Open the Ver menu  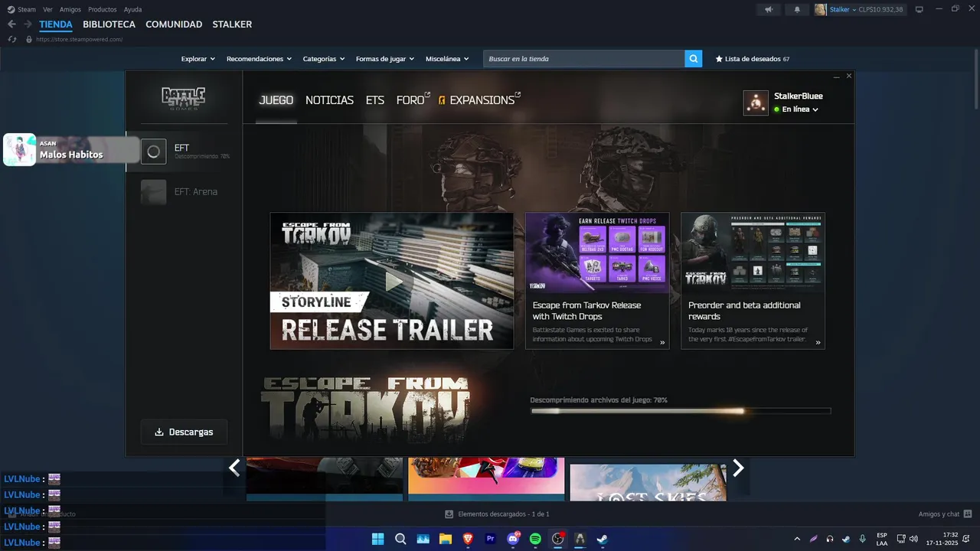click(47, 9)
